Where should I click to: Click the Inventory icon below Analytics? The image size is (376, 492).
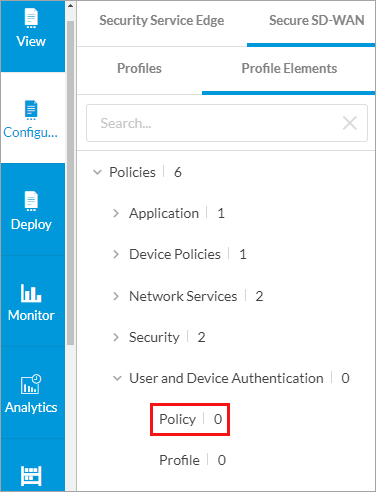[31, 476]
